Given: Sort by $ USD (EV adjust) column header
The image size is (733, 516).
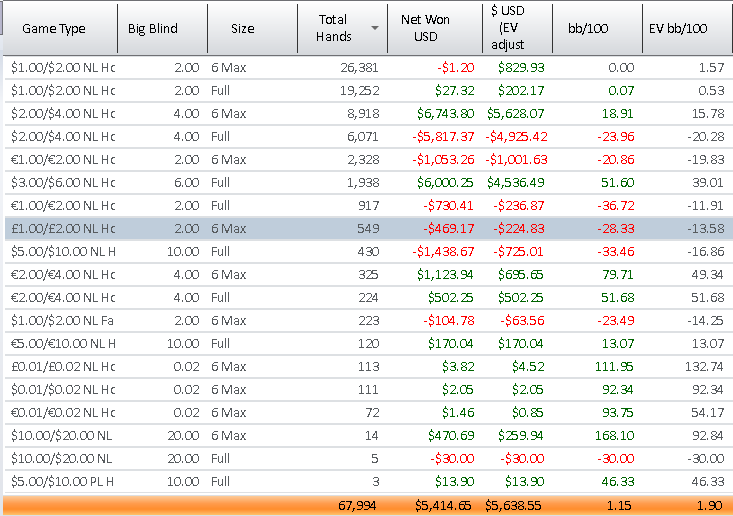Looking at the screenshot, I should point(517,29).
